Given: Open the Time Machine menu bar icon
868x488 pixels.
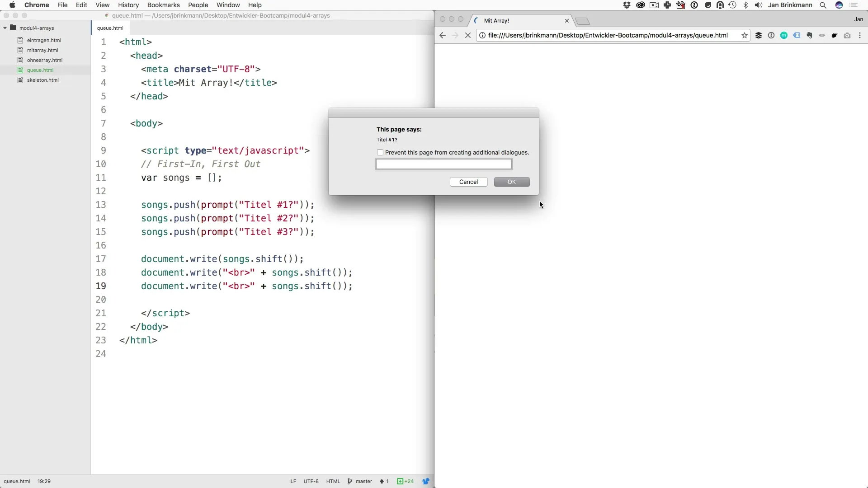Looking at the screenshot, I should tap(732, 5).
